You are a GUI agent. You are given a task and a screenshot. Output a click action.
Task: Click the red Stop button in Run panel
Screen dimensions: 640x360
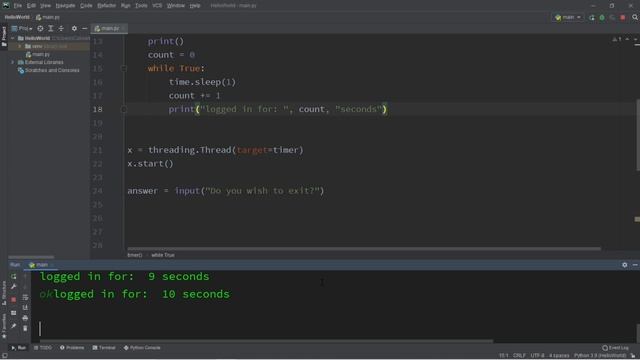click(13, 300)
